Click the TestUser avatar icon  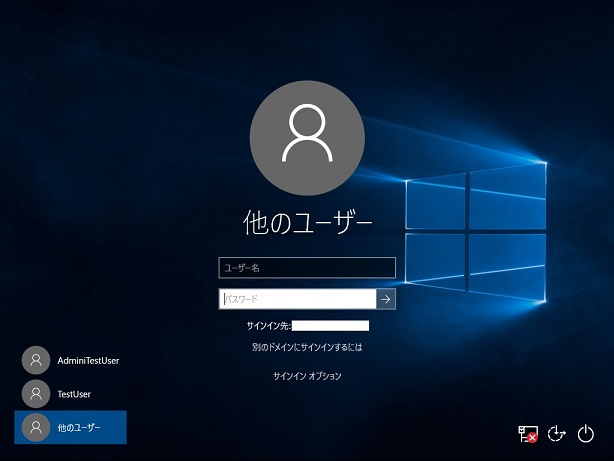pyautogui.click(x=36, y=394)
